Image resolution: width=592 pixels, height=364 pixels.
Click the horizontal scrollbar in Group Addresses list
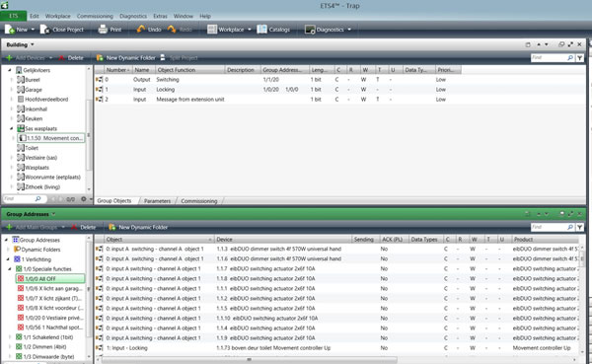point(250,359)
